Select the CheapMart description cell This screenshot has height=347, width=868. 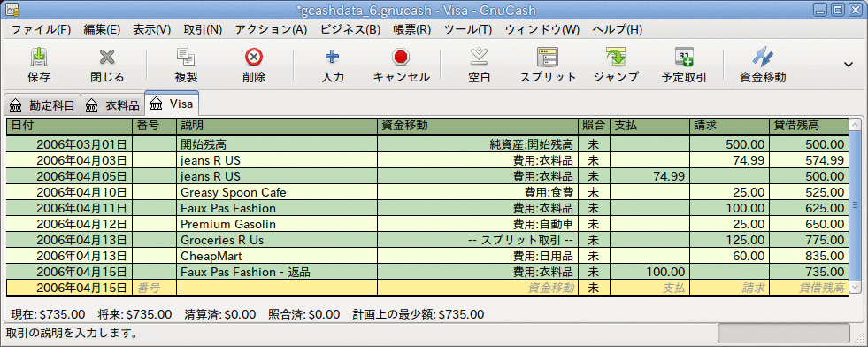pos(277,256)
